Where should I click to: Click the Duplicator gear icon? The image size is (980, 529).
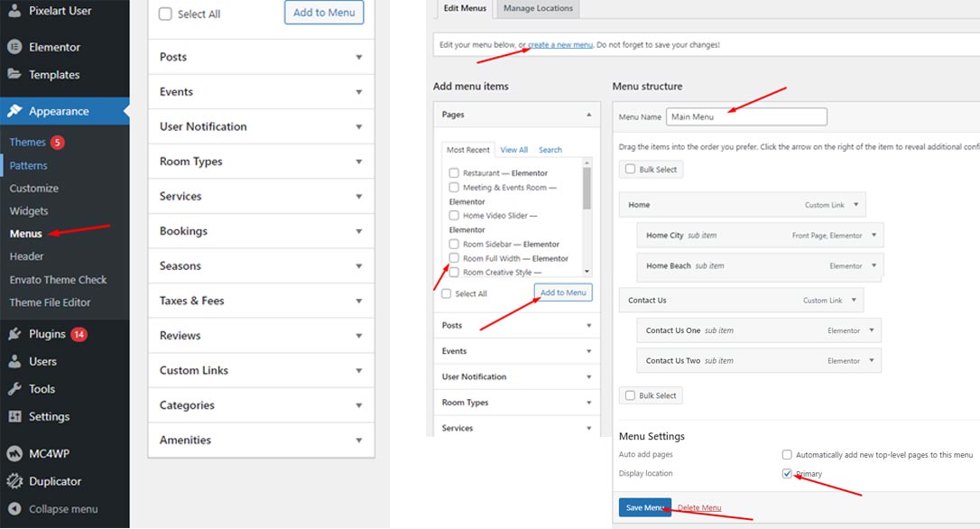click(14, 481)
